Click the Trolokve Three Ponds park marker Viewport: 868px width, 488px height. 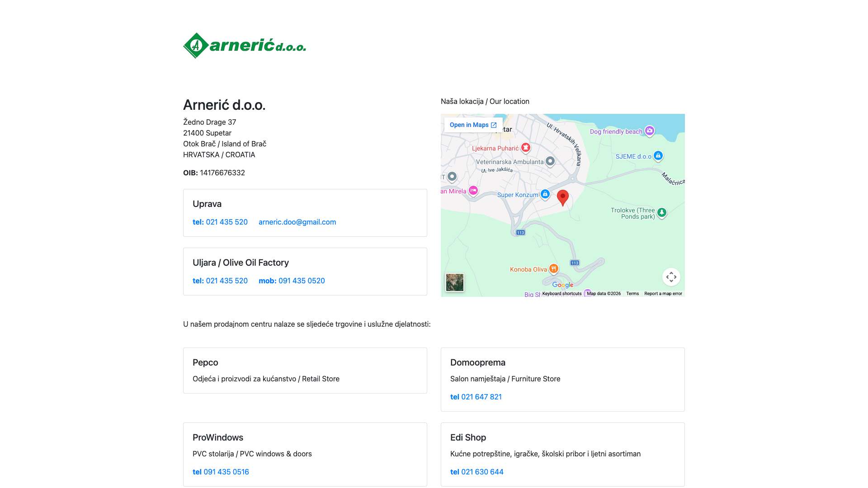point(662,212)
